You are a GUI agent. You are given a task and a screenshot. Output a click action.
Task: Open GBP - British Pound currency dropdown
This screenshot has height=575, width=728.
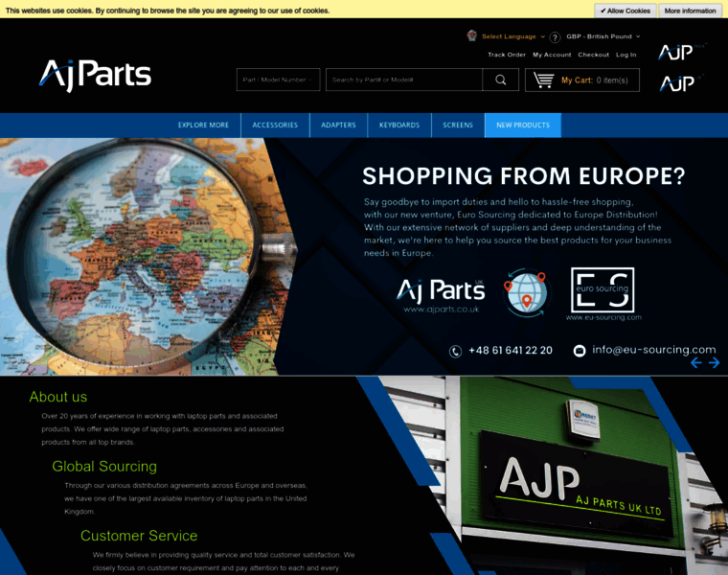[603, 36]
